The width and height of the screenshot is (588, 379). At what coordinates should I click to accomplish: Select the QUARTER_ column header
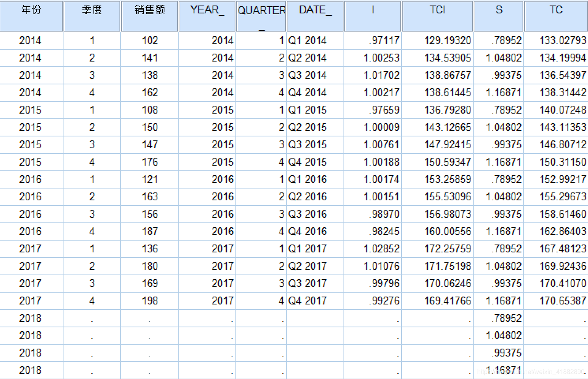[261, 16]
